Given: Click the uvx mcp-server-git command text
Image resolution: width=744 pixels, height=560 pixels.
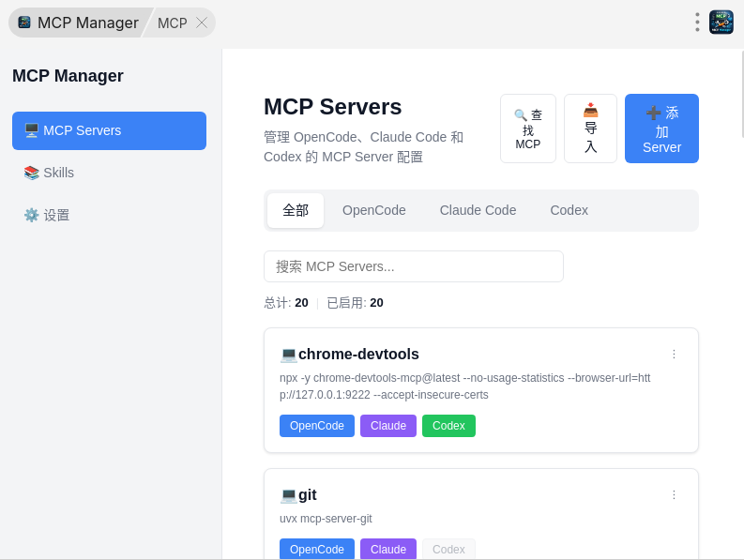Looking at the screenshot, I should click(326, 519).
